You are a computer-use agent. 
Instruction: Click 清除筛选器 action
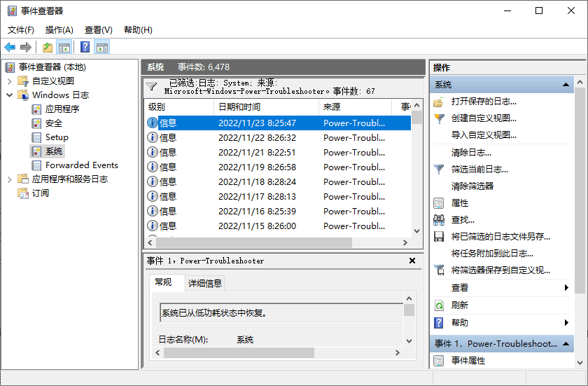click(x=472, y=186)
